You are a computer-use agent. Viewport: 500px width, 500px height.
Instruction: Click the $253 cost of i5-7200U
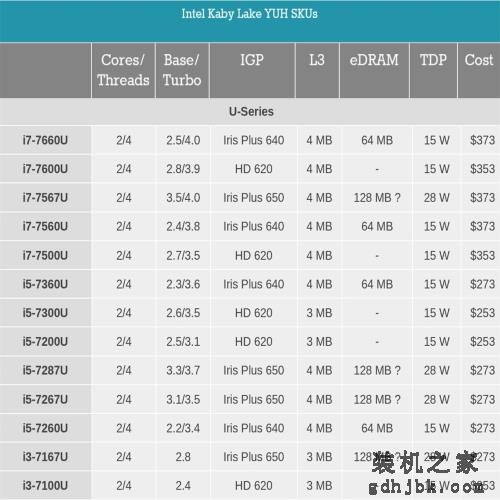tap(482, 342)
